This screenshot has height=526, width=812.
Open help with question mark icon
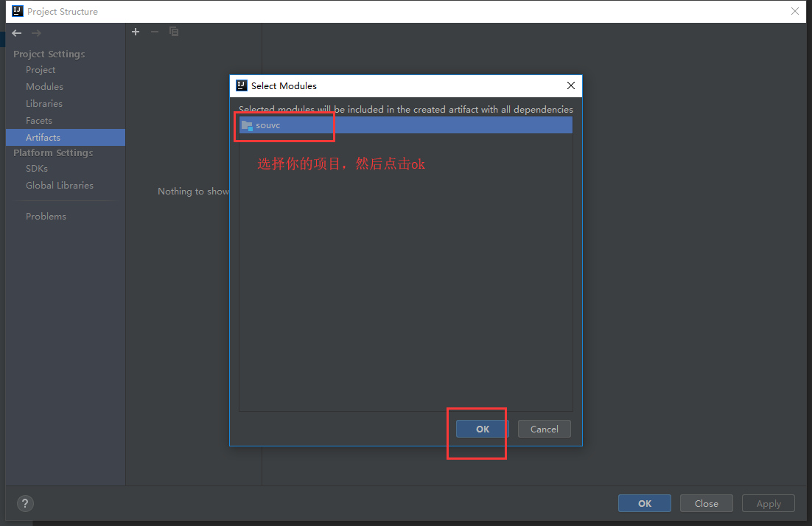point(25,503)
